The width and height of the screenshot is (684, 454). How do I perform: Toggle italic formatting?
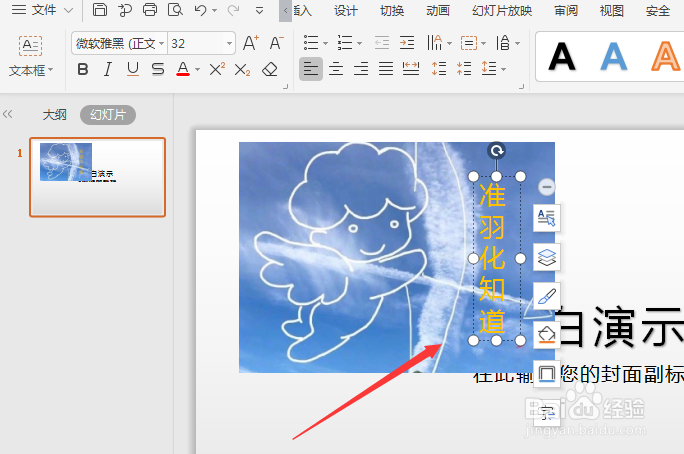[x=108, y=69]
